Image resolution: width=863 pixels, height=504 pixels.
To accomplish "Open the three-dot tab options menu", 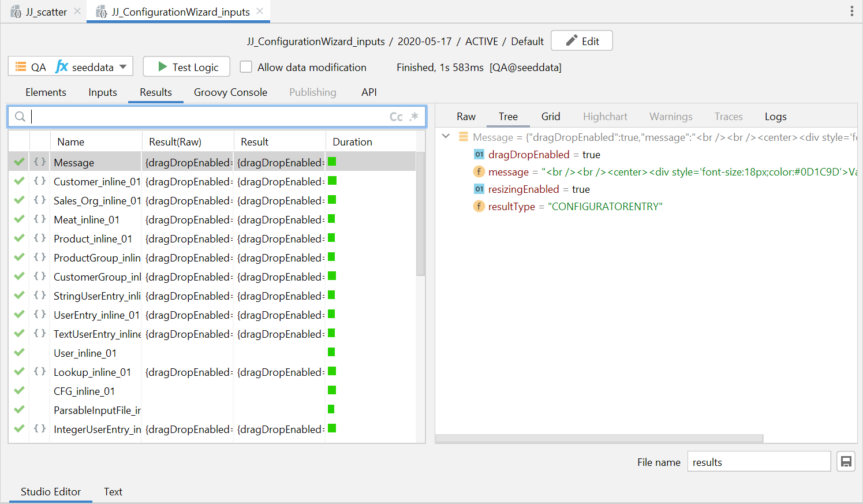I will click(851, 11).
